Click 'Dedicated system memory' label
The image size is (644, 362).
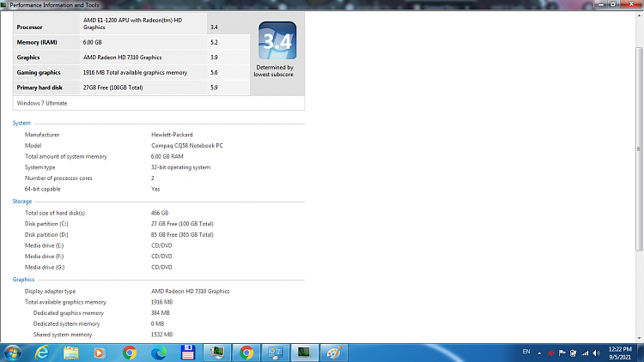(66, 323)
